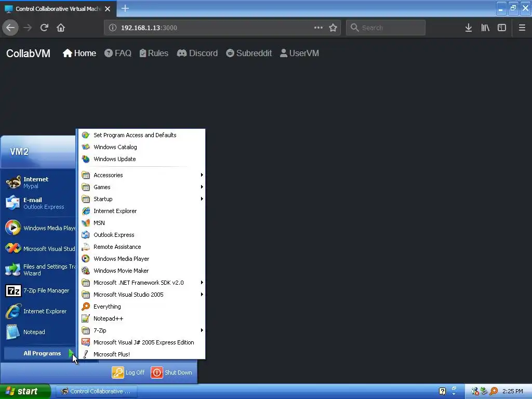This screenshot has width=532, height=399.
Task: Expand the Games submenu
Action: (142, 187)
